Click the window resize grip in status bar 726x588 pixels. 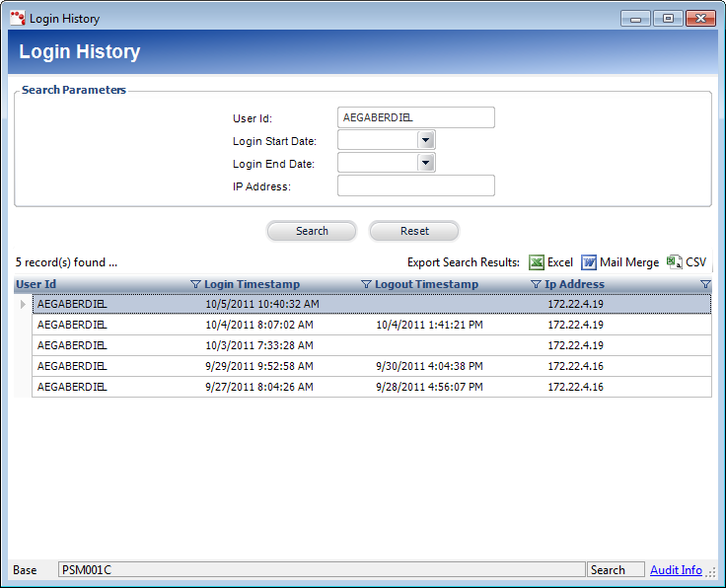(x=711, y=572)
